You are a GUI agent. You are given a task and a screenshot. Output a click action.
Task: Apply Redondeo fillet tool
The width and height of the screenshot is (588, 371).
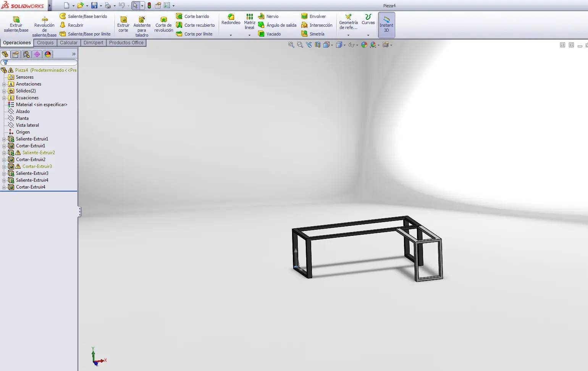point(231,19)
